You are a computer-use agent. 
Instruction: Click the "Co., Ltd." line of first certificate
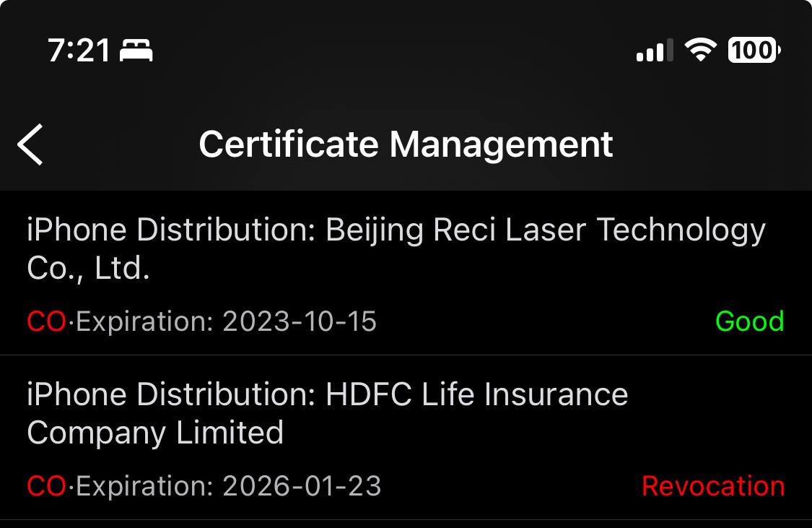tap(88, 269)
